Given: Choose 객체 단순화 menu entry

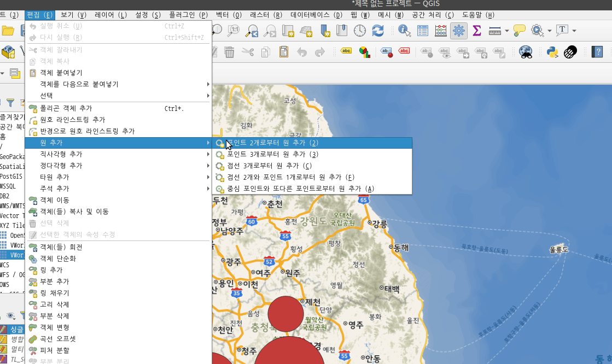Looking at the screenshot, I should point(118,259).
